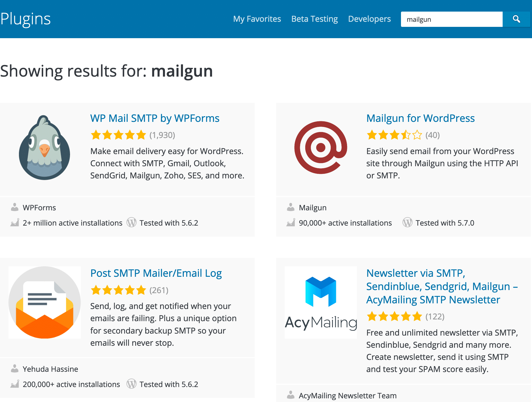Click the author person icon beside Yehuda Hassine
This screenshot has width=532, height=402.
[x=15, y=369]
